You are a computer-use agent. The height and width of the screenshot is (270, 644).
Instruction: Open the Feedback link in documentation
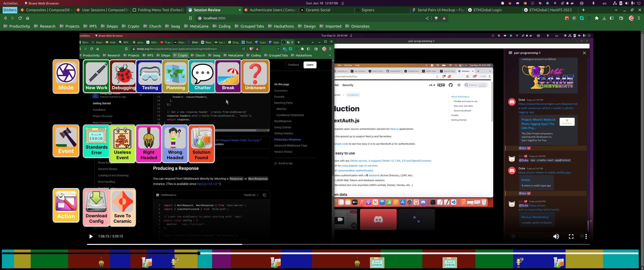coord(293,65)
